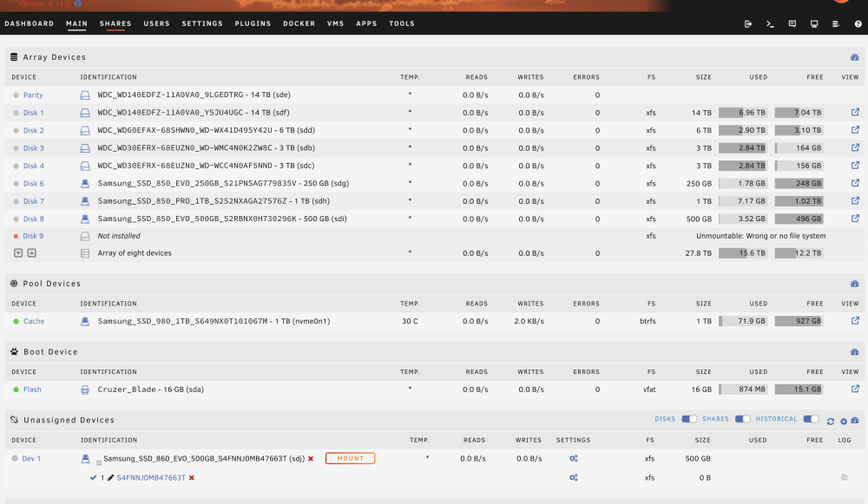Mount the Samsung SSD 860 EVO
This screenshot has width=868, height=504.
(350, 459)
